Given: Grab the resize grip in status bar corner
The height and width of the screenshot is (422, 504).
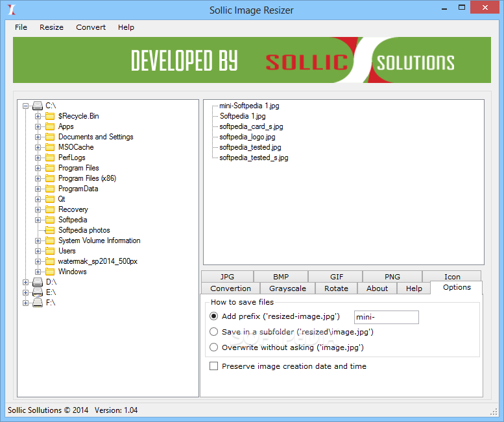Looking at the screenshot, I should coord(494,412).
